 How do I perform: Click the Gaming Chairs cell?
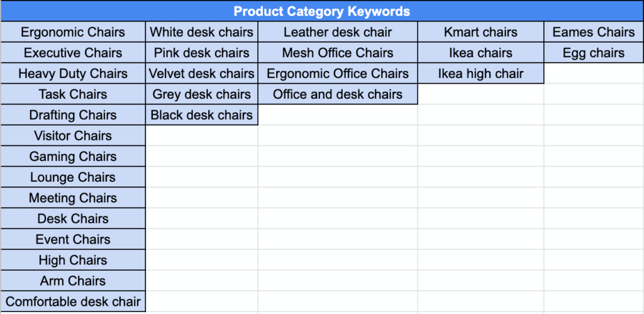click(x=73, y=157)
